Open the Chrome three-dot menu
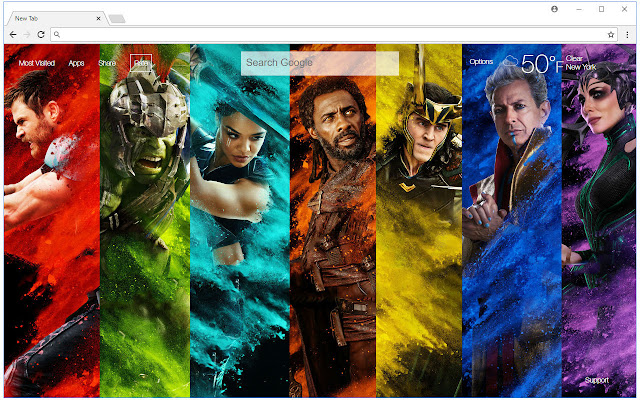 [627, 35]
